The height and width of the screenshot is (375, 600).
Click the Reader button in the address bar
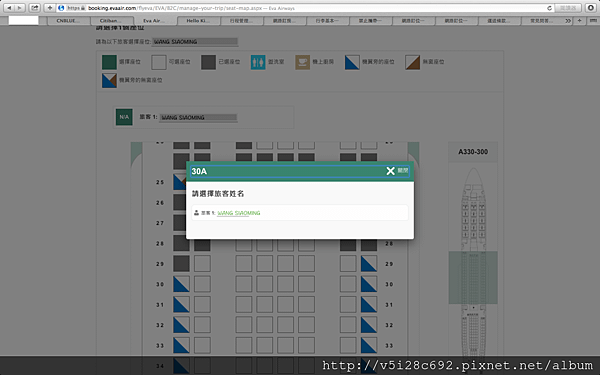coord(568,8)
